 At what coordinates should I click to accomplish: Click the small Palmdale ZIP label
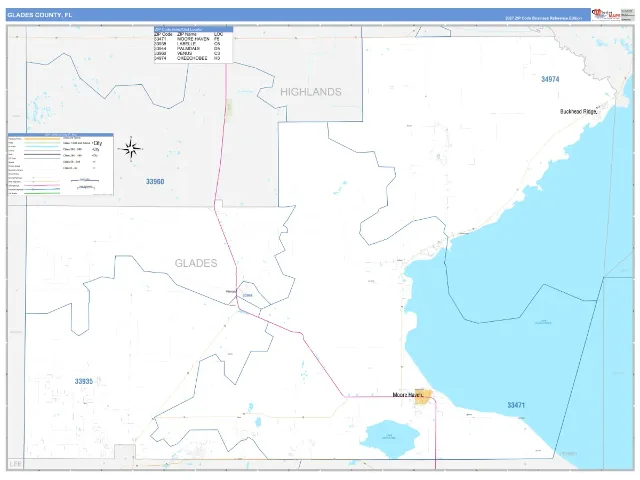click(247, 296)
